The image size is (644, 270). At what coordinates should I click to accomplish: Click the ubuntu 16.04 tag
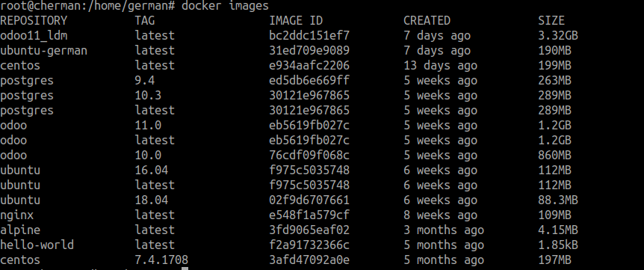pos(151,170)
